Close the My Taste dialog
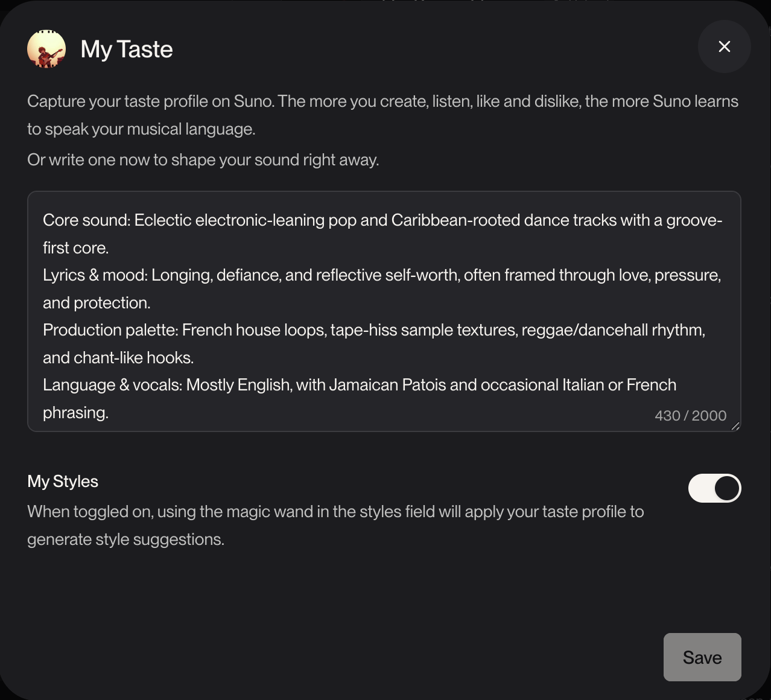This screenshot has width=771, height=700. [x=724, y=46]
